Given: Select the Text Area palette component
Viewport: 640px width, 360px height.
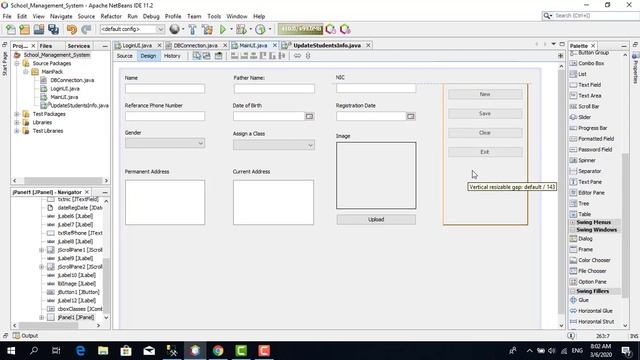Looking at the screenshot, I should tap(585, 96).
